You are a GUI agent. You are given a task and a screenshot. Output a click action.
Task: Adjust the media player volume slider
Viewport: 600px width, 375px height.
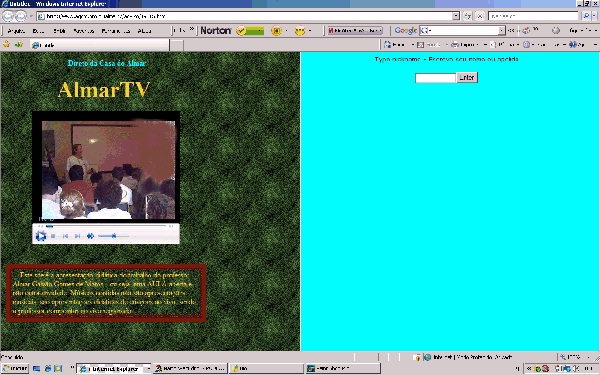(x=113, y=236)
